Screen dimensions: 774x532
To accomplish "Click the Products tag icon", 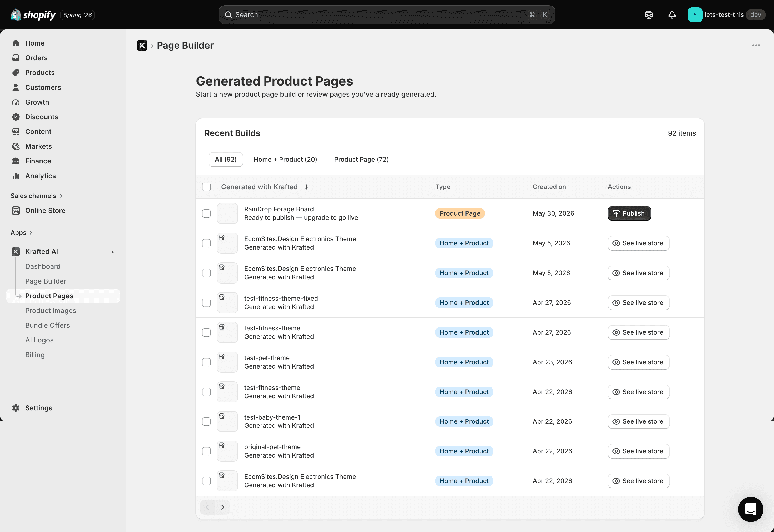I will (x=16, y=72).
